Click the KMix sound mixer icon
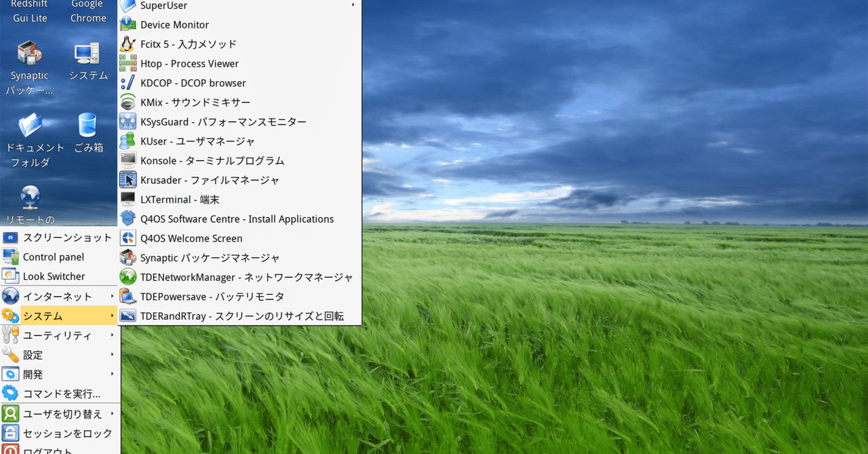This screenshot has height=454, width=868. tap(128, 102)
